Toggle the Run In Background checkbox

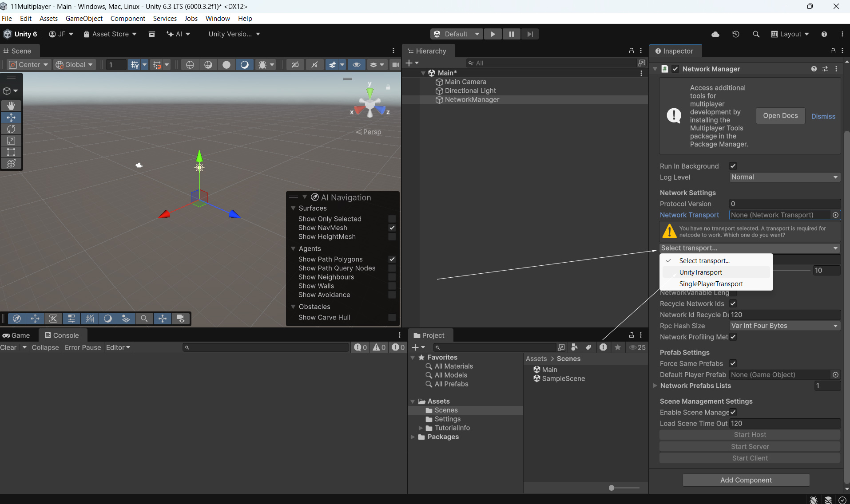coord(733,166)
